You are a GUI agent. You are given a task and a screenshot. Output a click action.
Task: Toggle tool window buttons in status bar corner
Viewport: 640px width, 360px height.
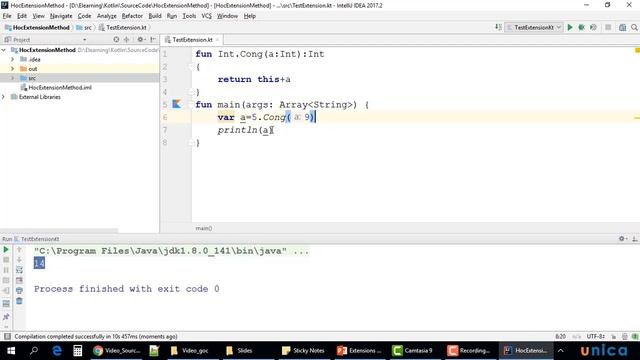coord(7,336)
